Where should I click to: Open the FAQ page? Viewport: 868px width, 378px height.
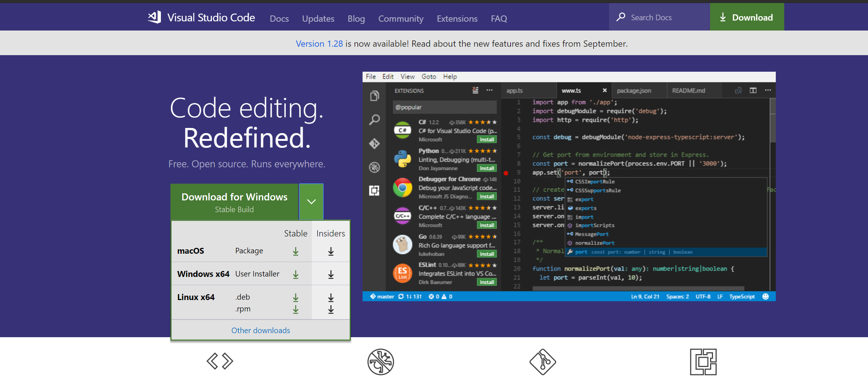pos(499,18)
